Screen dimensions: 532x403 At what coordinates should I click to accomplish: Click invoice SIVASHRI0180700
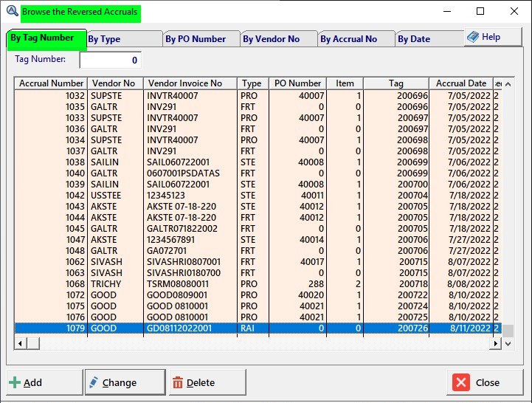click(184, 273)
